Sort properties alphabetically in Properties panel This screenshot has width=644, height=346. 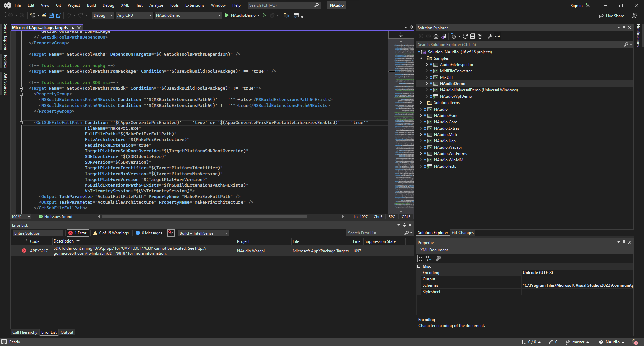[x=428, y=258]
